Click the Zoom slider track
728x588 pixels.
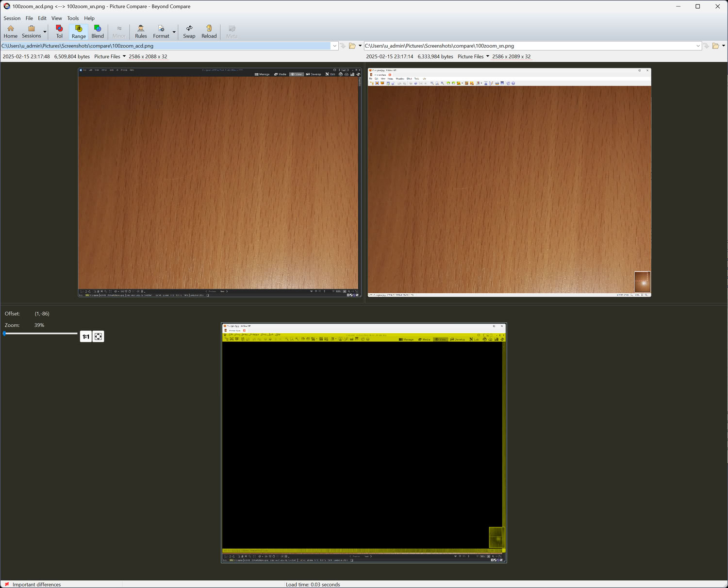point(41,334)
